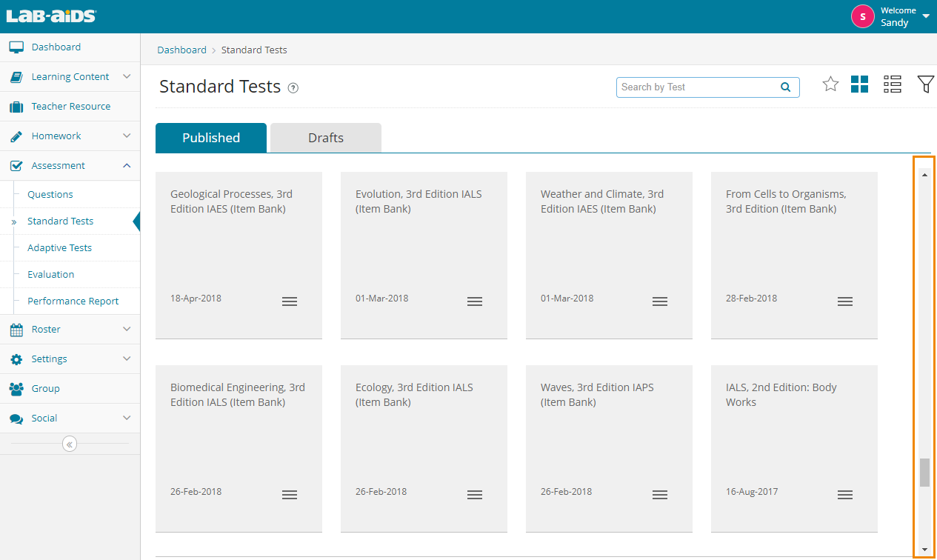Click the favorites star icon
This screenshot has width=937, height=560.
(830, 84)
